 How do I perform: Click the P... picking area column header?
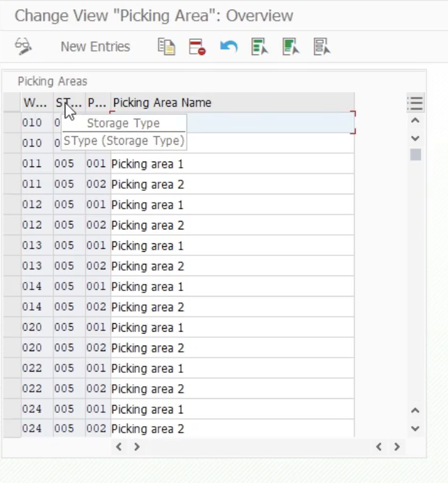[97, 102]
